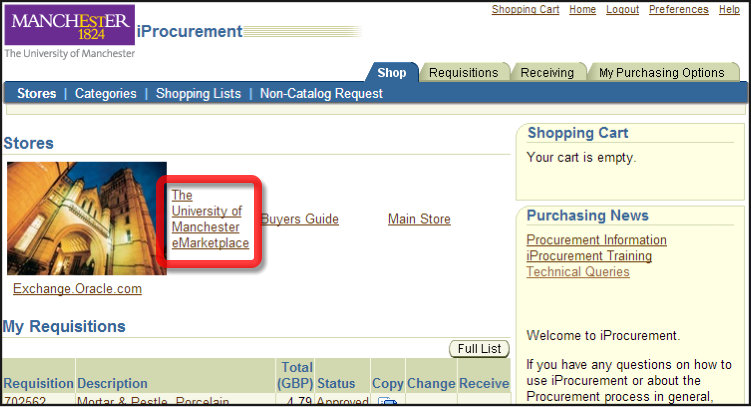Click the 'Welcome to iProcurement.' text
751x407 pixels.
point(603,336)
